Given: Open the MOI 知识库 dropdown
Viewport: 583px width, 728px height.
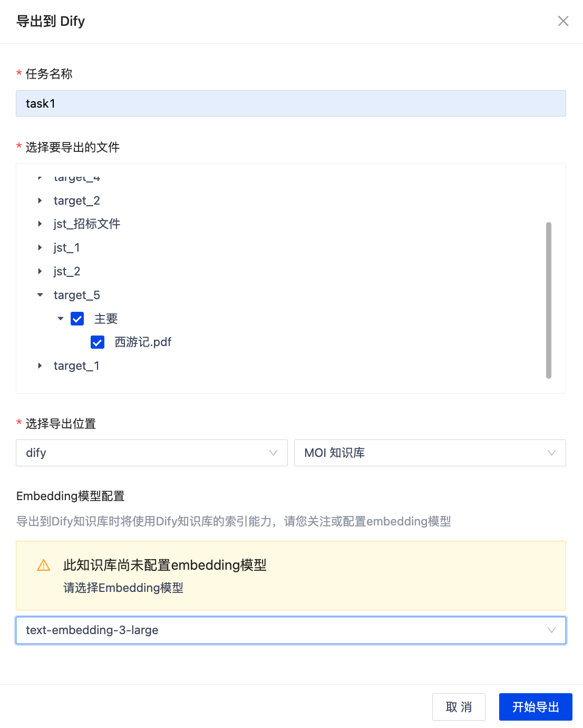Looking at the screenshot, I should tap(430, 453).
